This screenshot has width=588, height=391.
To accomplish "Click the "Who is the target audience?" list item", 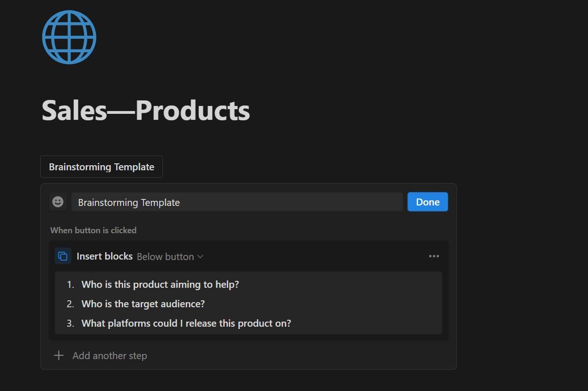I will point(143,304).
